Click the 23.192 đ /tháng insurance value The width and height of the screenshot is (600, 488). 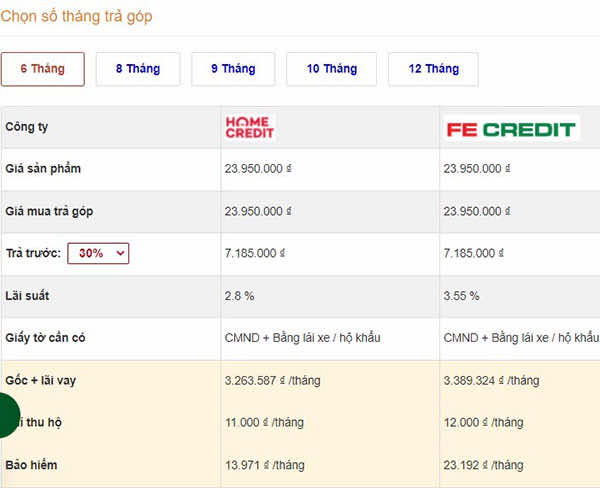[x=484, y=465]
